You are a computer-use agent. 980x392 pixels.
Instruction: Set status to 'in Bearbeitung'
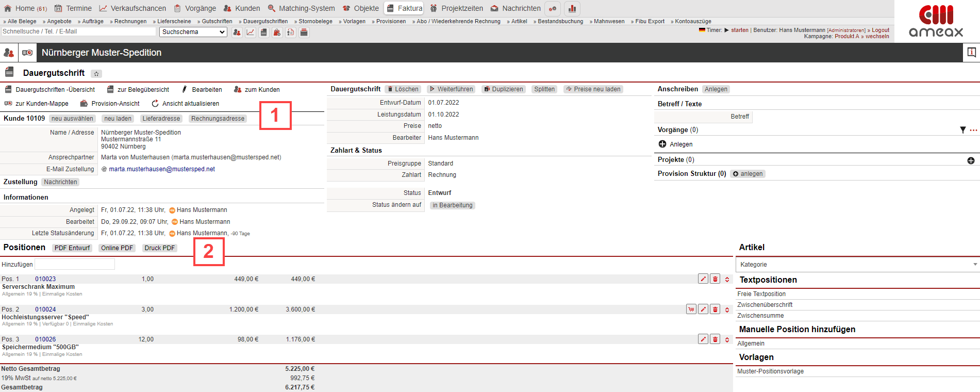point(452,205)
